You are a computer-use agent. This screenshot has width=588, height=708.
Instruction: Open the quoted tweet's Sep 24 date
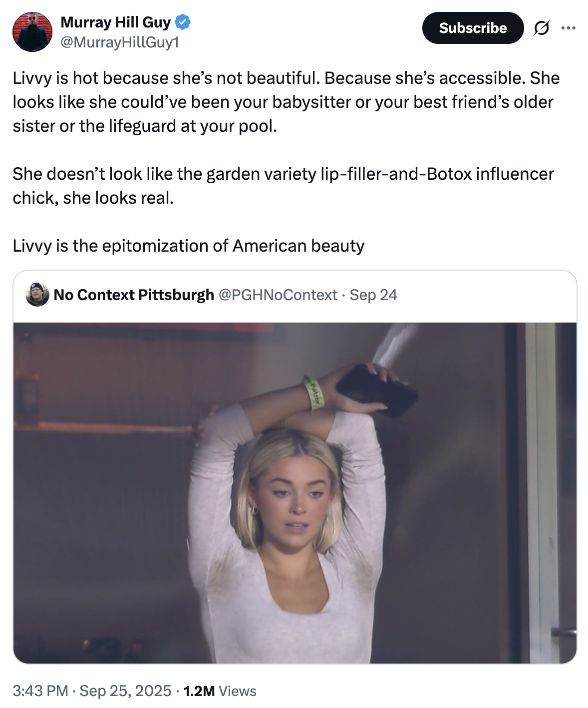click(x=373, y=295)
